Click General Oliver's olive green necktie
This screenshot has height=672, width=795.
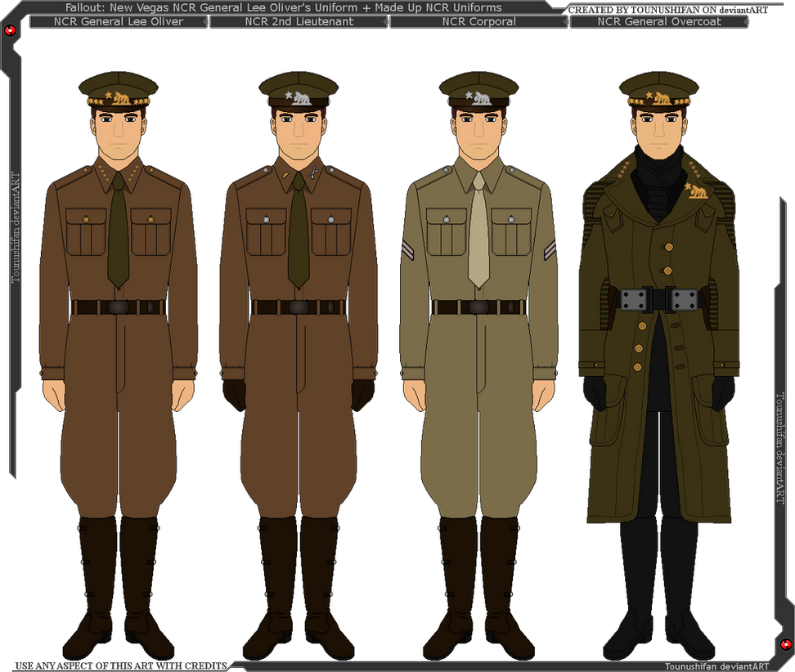118,231
